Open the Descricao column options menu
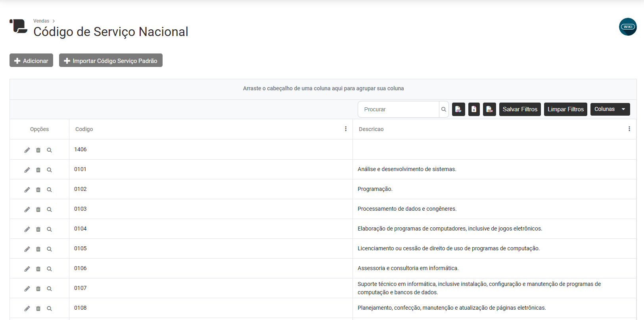 (629, 129)
